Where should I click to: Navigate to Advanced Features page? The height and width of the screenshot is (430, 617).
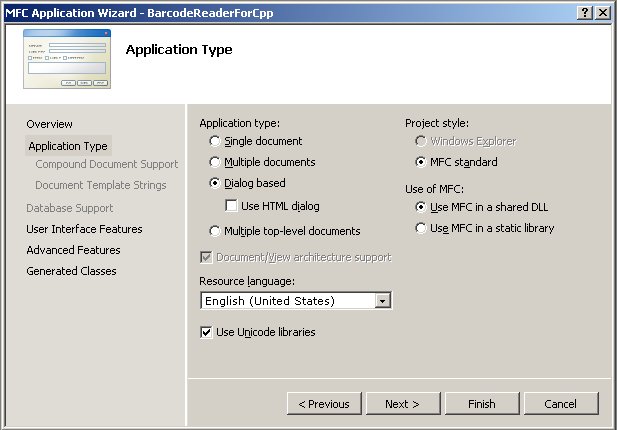(x=73, y=250)
